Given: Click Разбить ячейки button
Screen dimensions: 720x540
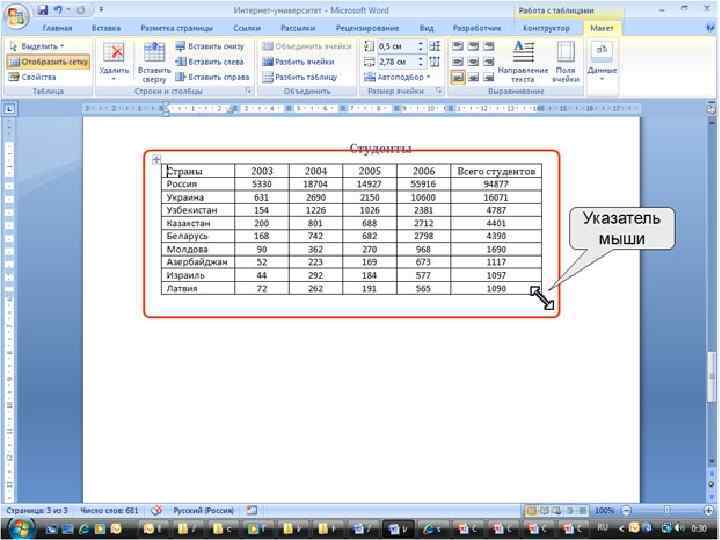Looking at the screenshot, I should point(298,62).
